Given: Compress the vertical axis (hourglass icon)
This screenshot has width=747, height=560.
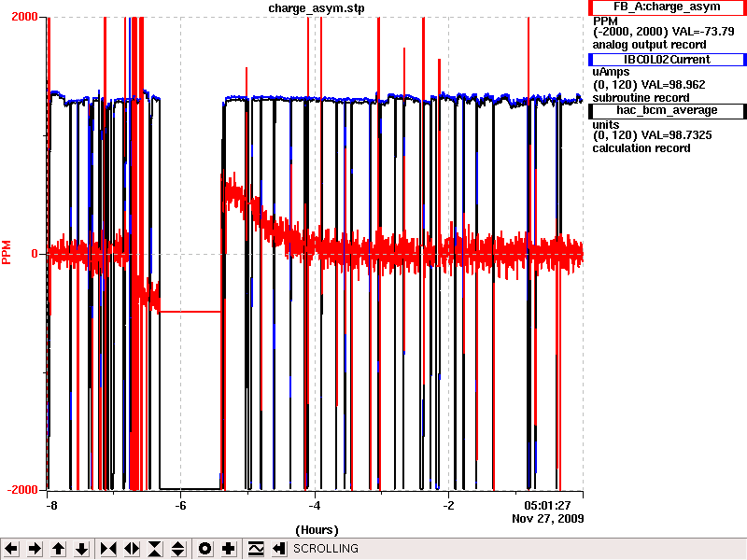Looking at the screenshot, I should (155, 549).
